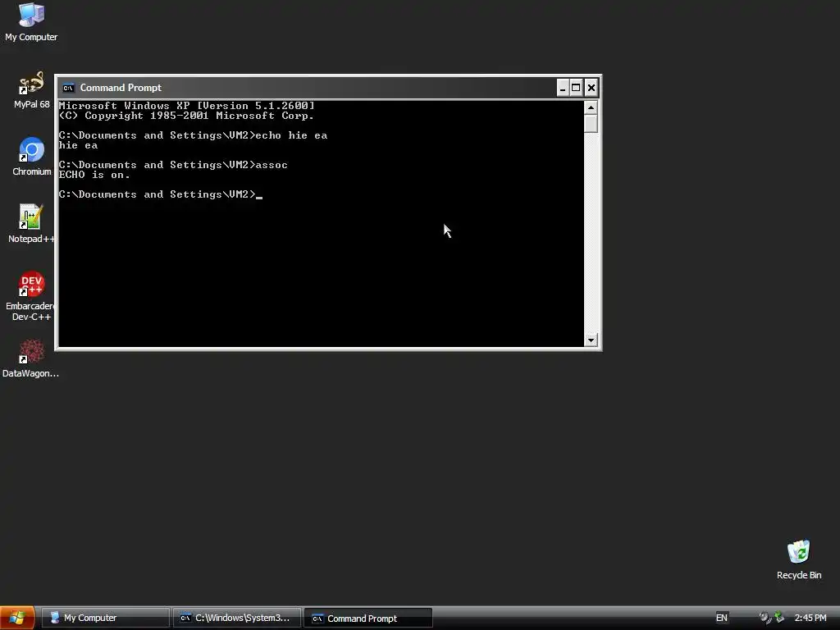Click the Copyright 1985-2001 Microsoft Corp. line
The width and height of the screenshot is (840, 630).
click(186, 116)
